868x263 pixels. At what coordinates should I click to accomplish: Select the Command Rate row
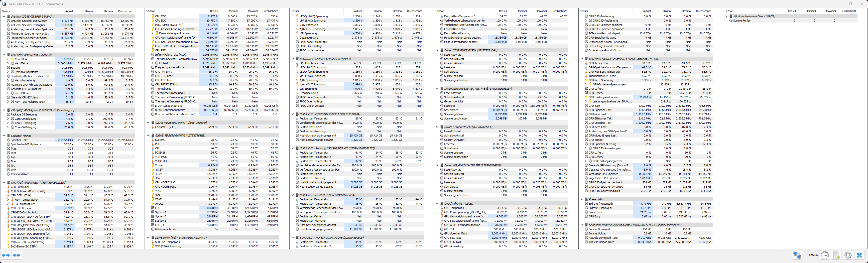click(x=70, y=174)
